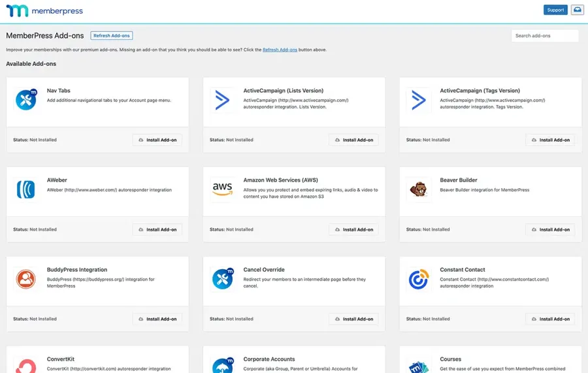Select the BuddyPress Integration title
Viewport: 588px width, 373px height.
77,270
